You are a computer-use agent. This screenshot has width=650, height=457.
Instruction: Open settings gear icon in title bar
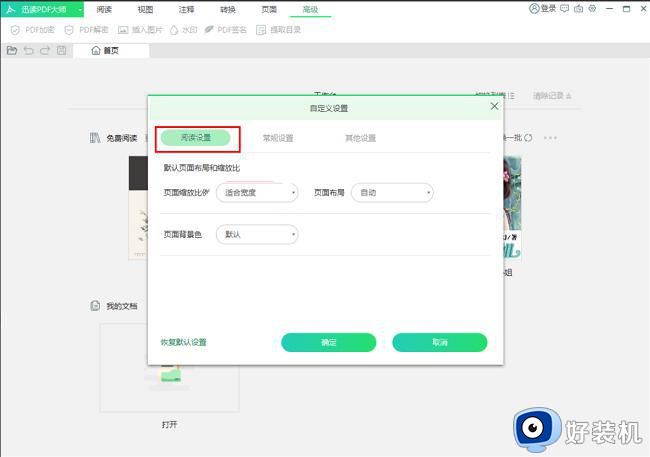[x=592, y=9]
